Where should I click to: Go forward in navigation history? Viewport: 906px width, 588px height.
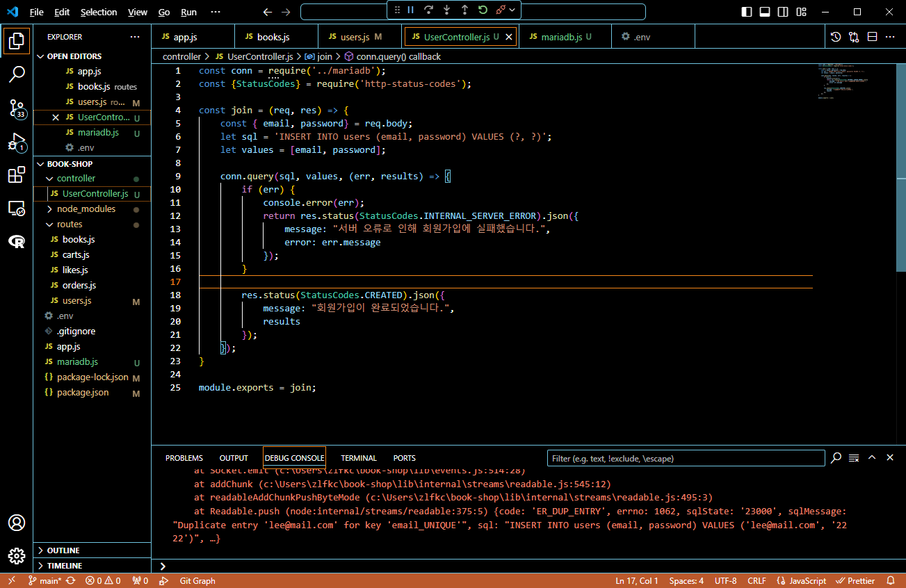[x=286, y=12]
